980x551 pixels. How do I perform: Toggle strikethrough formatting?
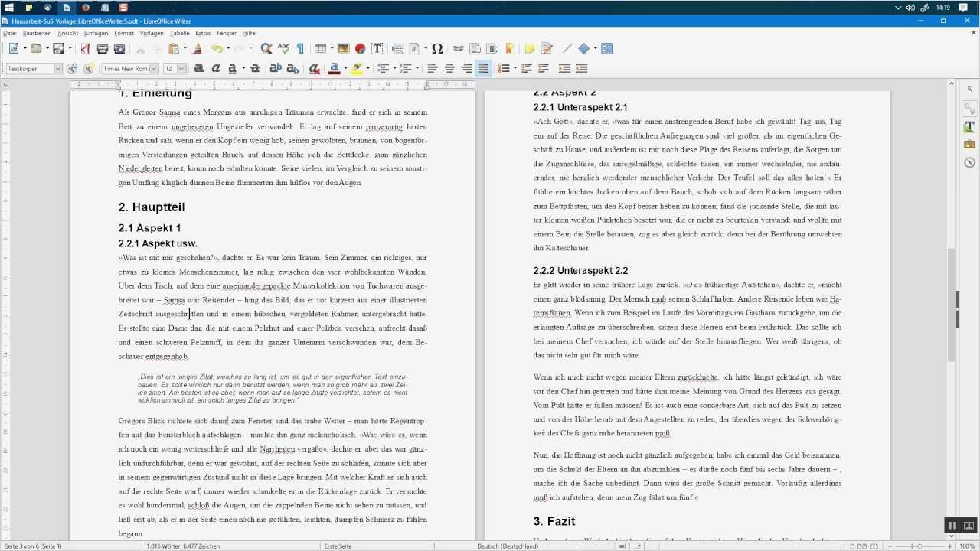pyautogui.click(x=256, y=69)
